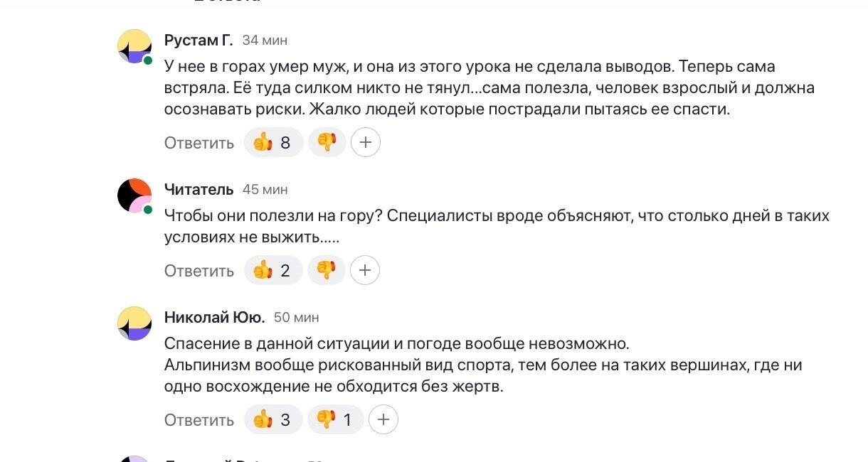
Task: Open the Николай Юю. username link
Action: 214,317
